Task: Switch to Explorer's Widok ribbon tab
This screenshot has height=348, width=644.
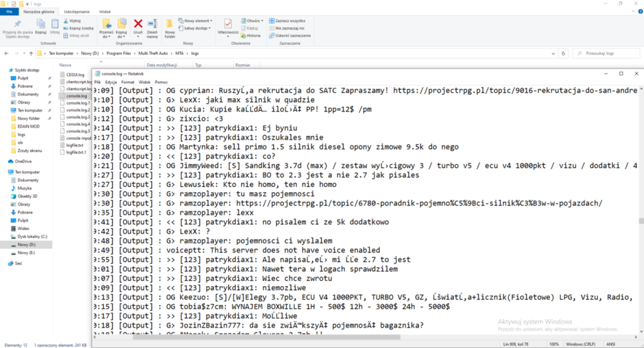Action: pyautogui.click(x=105, y=12)
